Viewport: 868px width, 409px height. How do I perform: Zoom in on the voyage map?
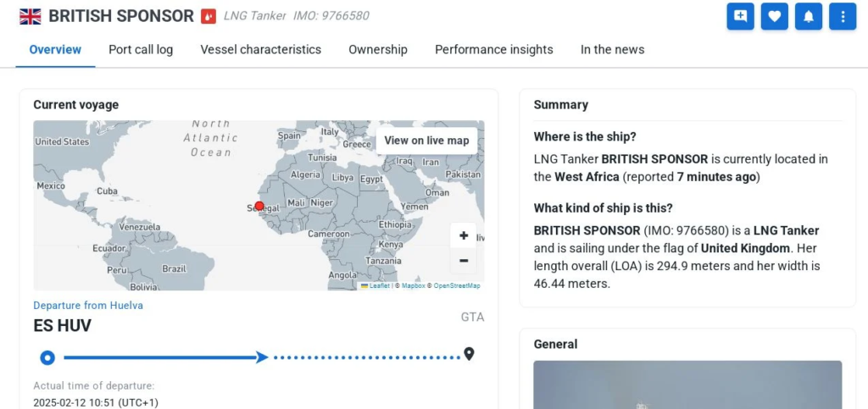click(464, 236)
